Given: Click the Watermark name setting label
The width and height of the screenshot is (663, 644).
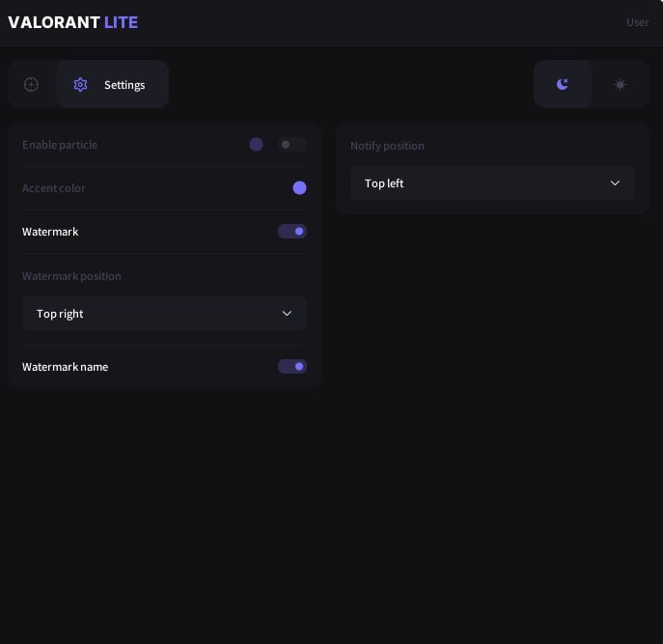Looking at the screenshot, I should [65, 367].
